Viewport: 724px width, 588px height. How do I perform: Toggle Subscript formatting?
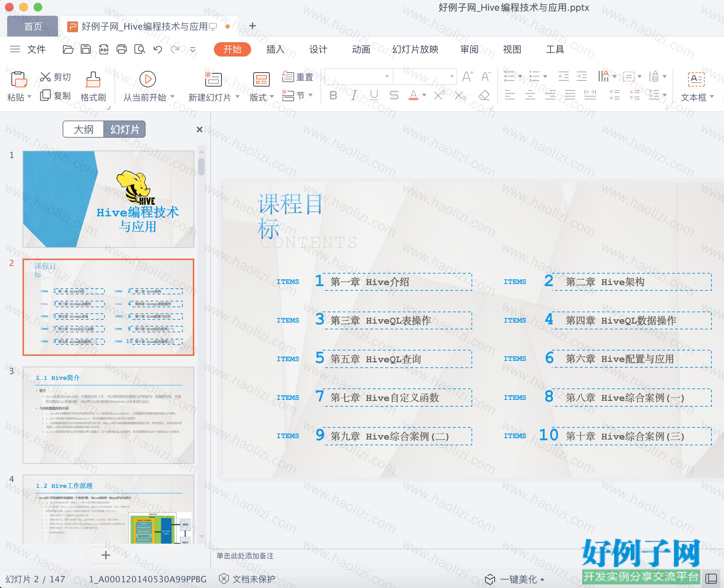[460, 95]
